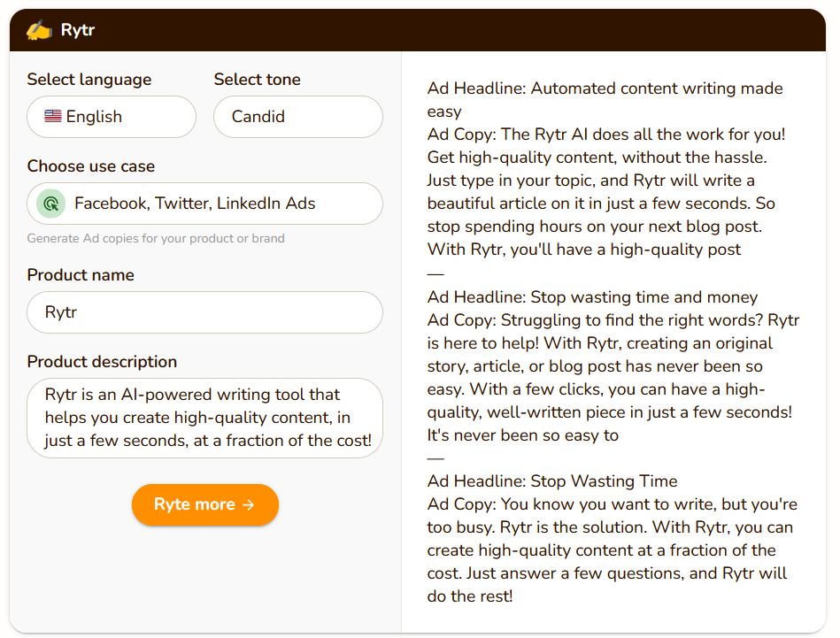The width and height of the screenshot is (840, 638).
Task: Click the 'Stop wasting time and money' headline
Action: [592, 296]
